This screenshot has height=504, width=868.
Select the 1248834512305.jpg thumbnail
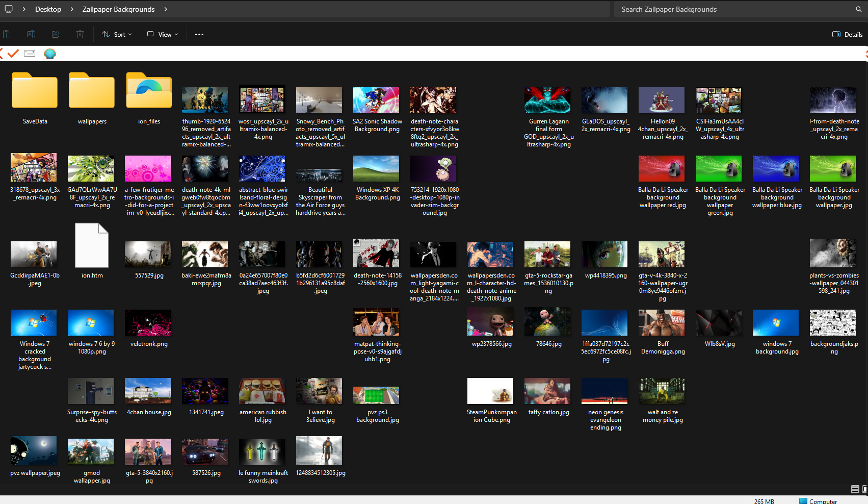click(319, 450)
